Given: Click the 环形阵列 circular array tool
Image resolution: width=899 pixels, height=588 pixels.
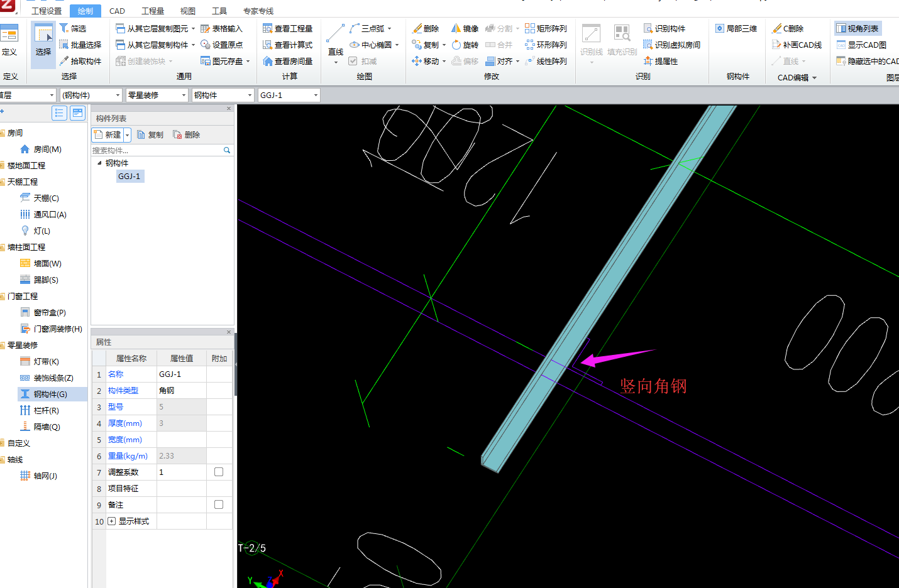Looking at the screenshot, I should click(x=546, y=45).
